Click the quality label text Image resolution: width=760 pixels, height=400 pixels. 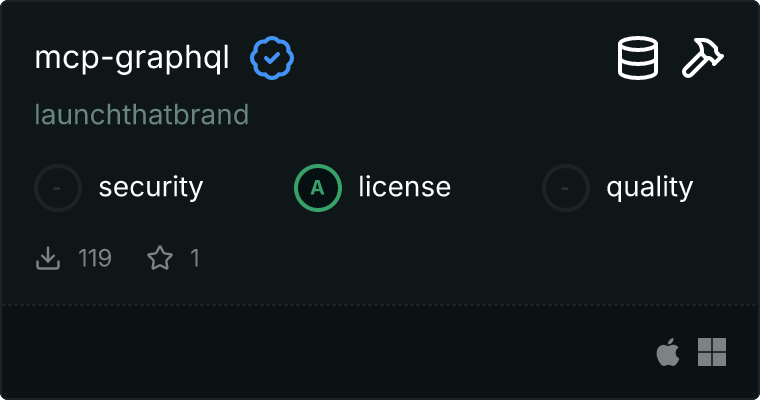649,187
